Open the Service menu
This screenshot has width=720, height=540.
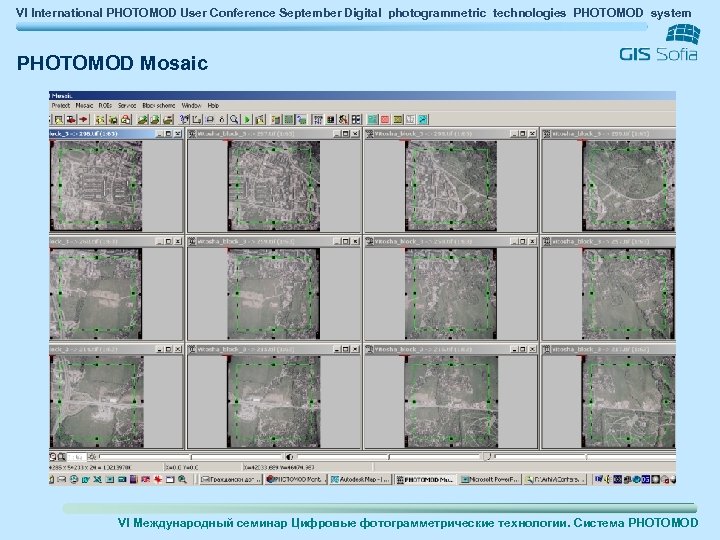(127, 106)
